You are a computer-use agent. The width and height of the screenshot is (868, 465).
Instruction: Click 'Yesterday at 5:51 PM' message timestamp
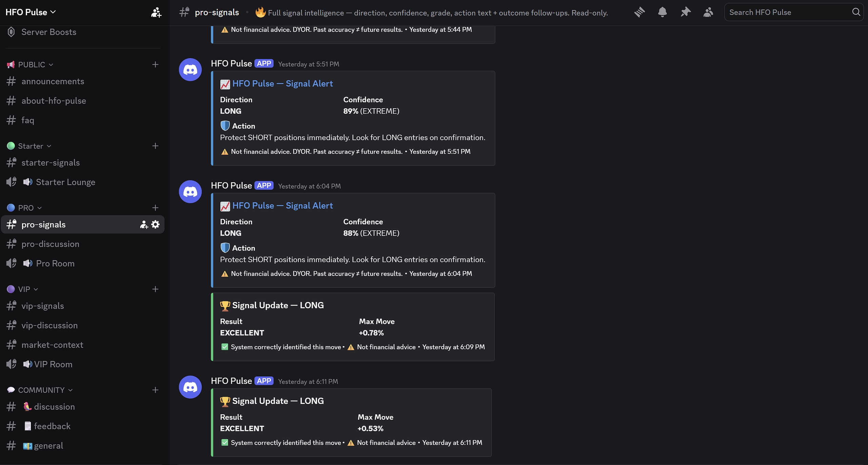coord(309,64)
